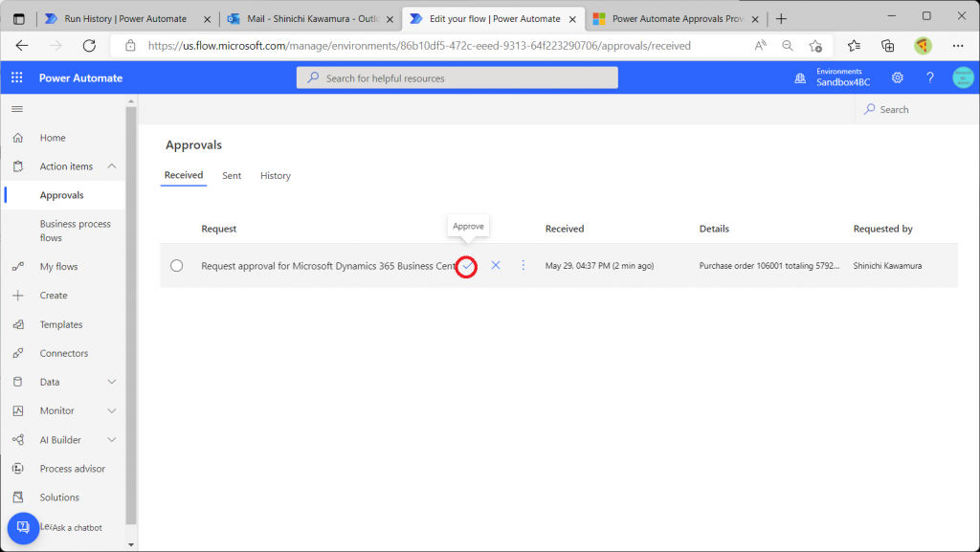Open the user account avatar

[x=963, y=77]
